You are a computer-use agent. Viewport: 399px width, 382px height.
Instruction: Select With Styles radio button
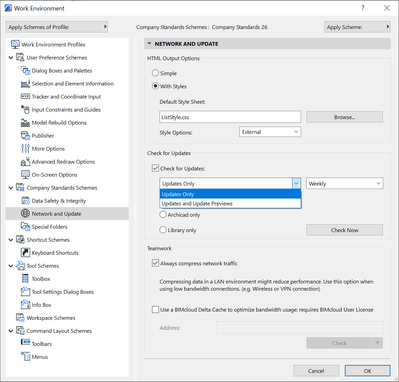[155, 86]
